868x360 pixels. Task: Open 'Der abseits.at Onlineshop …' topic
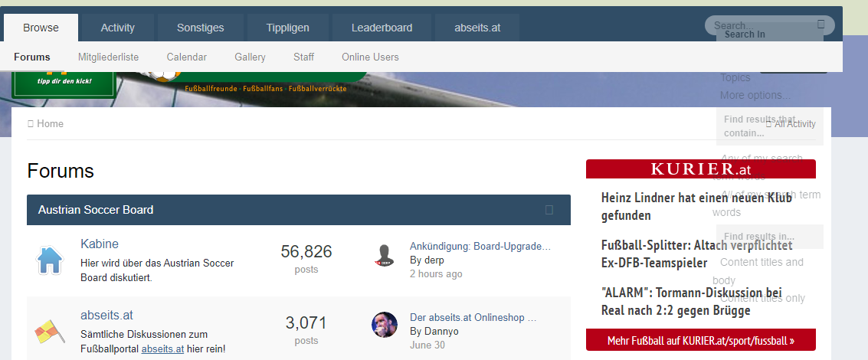coord(473,317)
